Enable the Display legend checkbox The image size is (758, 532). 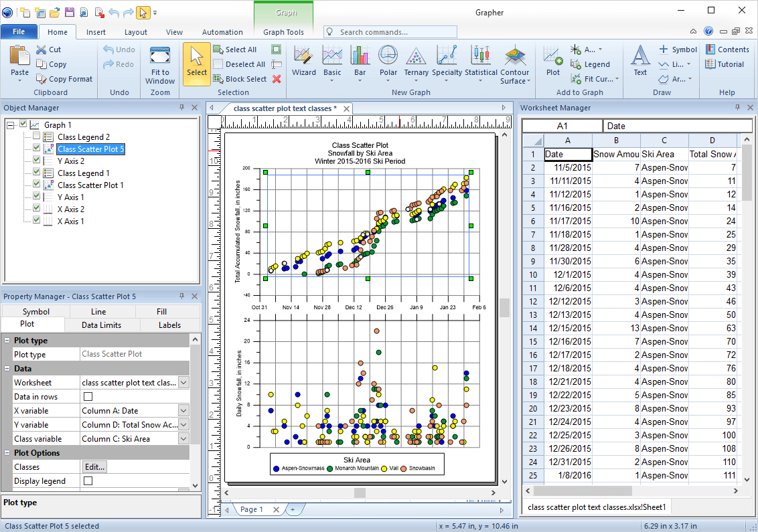88,481
